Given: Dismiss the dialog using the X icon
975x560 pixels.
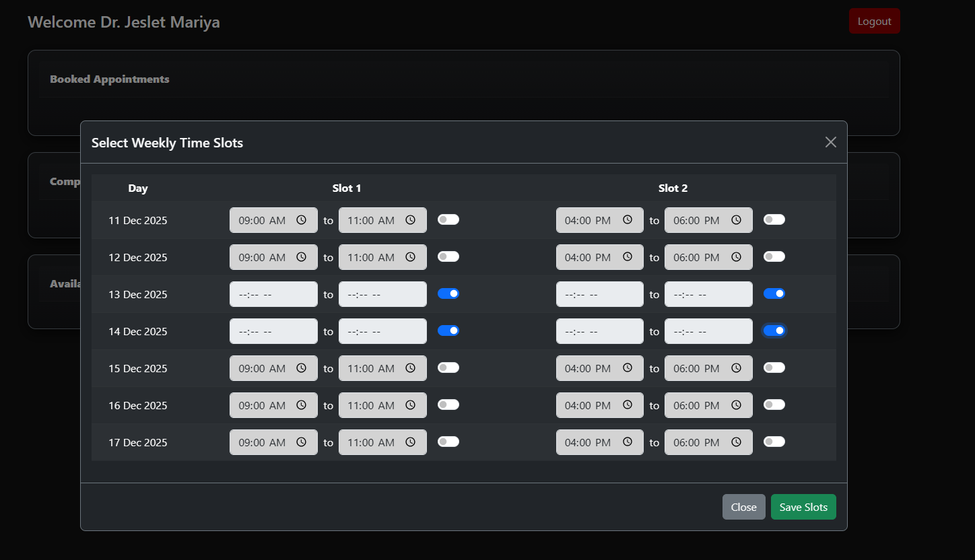Looking at the screenshot, I should click(831, 142).
